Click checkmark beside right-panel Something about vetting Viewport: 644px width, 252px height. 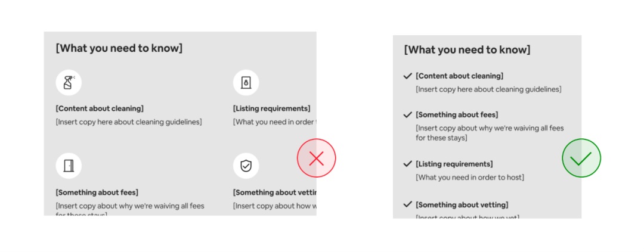(407, 204)
